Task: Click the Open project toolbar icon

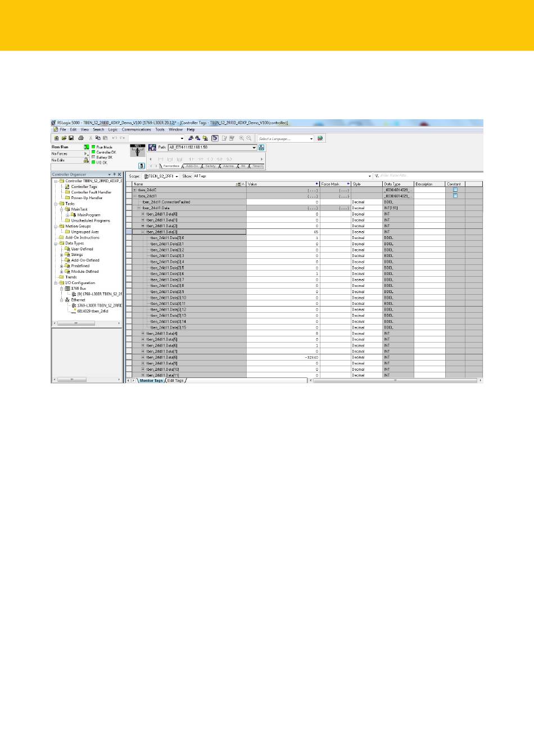Action: click(64, 138)
